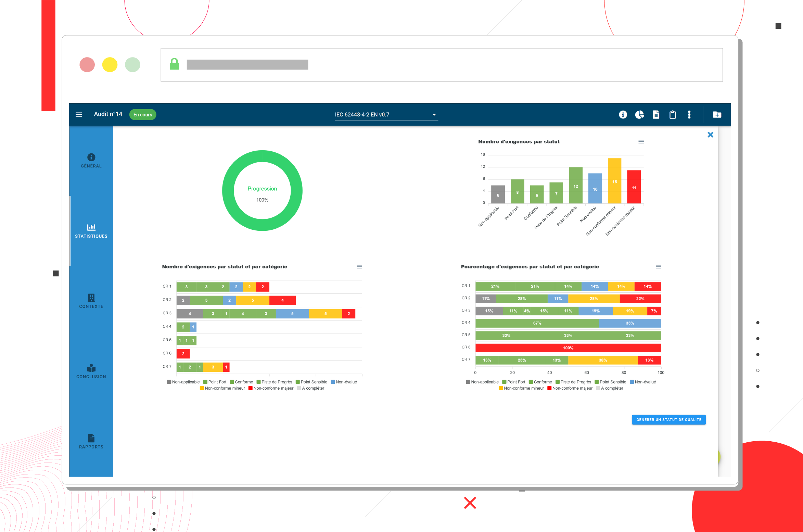The width and height of the screenshot is (803, 532).
Task: Open the hamburger navigation menu
Action: click(79, 114)
